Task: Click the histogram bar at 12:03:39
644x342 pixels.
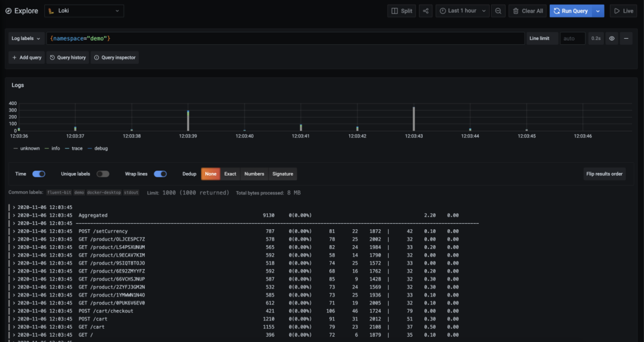Action: 188,121
